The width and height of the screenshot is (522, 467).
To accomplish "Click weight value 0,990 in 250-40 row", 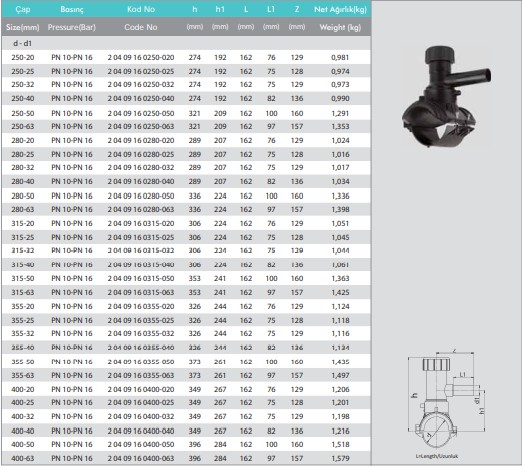I will pyautogui.click(x=340, y=99).
